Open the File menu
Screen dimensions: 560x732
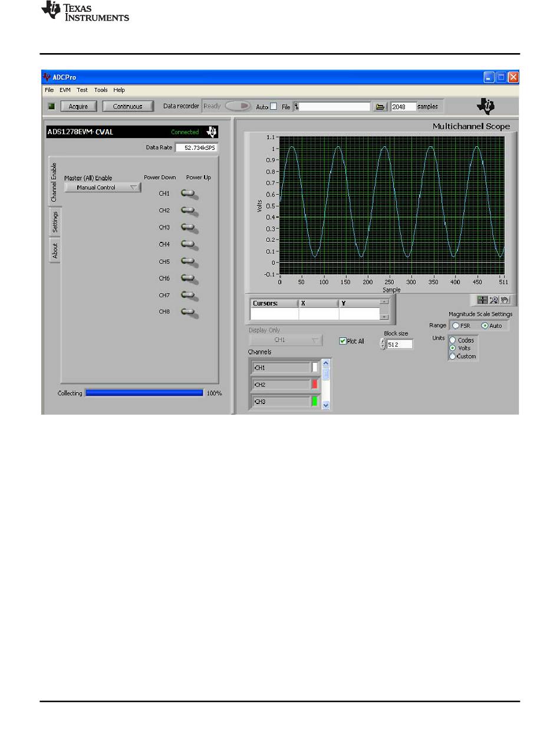click(49, 90)
